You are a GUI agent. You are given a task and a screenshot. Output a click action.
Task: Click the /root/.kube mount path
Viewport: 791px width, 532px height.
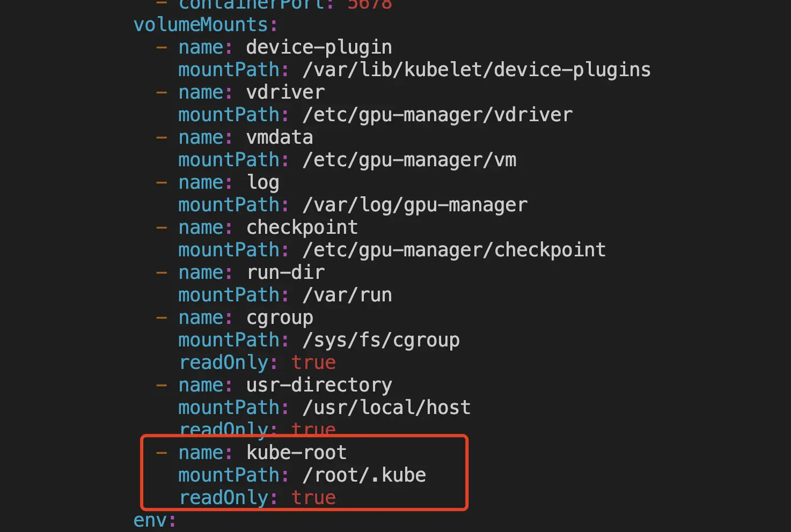(364, 476)
